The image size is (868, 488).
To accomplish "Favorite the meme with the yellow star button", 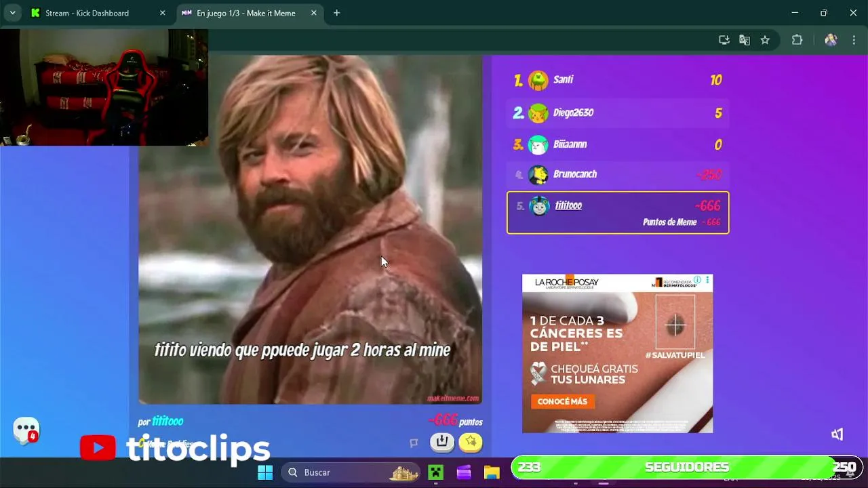I will click(471, 443).
